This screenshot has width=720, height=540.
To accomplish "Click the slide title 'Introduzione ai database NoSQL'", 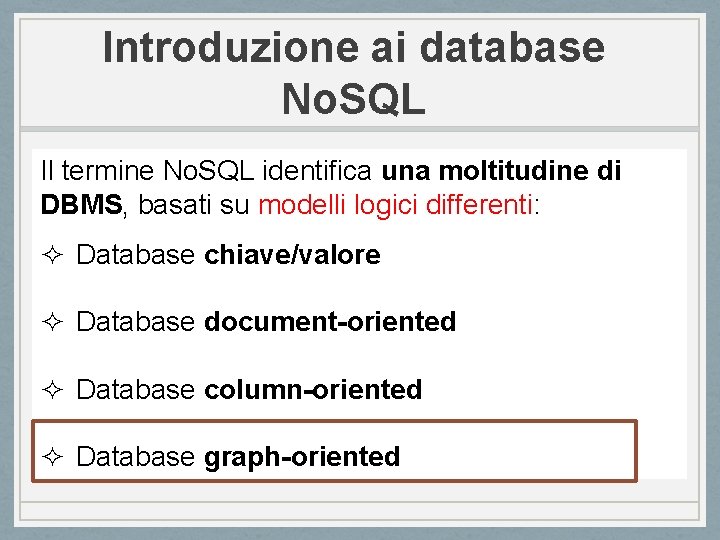I will pyautogui.click(x=354, y=73).
